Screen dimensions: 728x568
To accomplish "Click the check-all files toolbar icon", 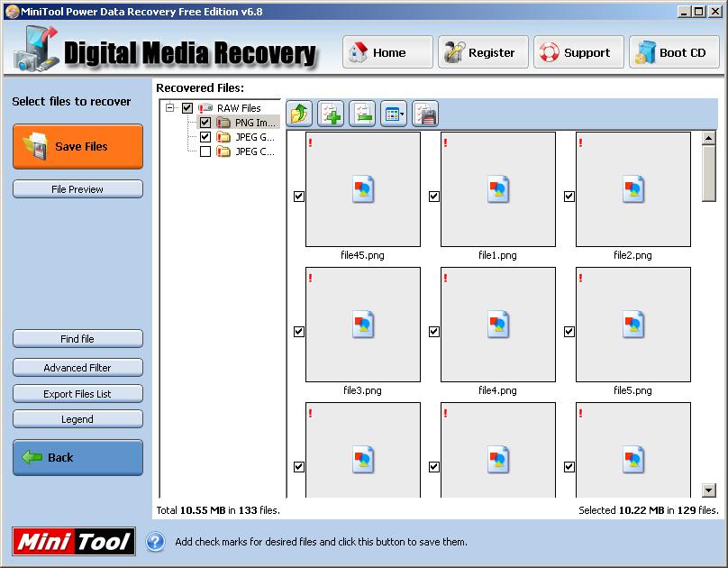I will click(x=331, y=114).
